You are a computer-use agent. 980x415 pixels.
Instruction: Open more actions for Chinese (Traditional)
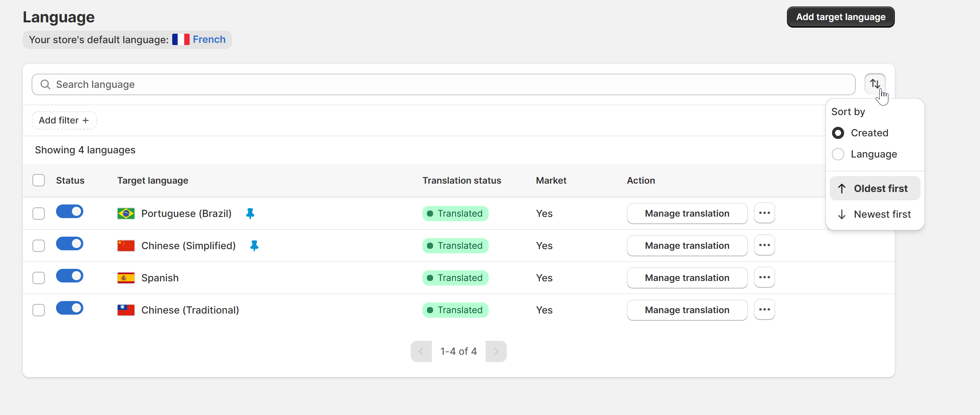tap(764, 310)
